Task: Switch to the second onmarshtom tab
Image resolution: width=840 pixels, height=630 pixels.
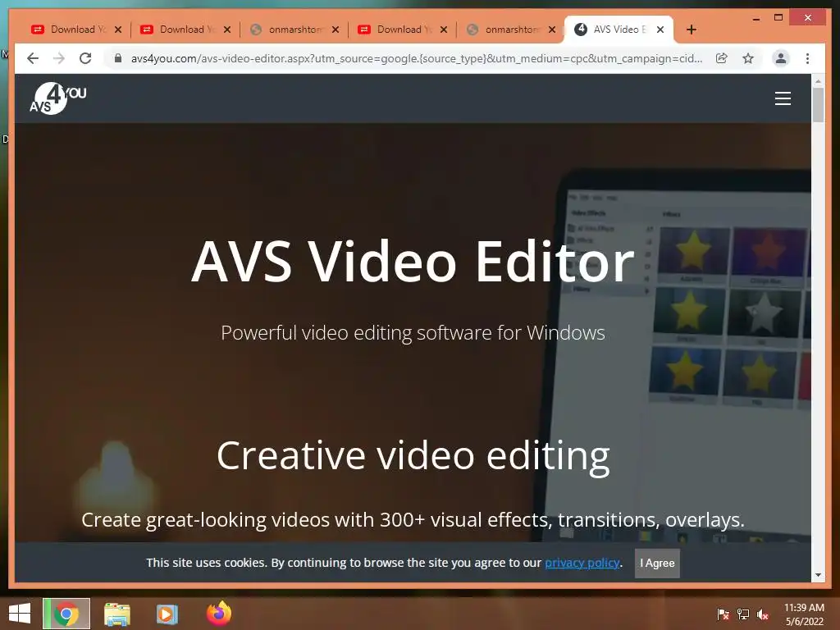Action: [x=510, y=30]
